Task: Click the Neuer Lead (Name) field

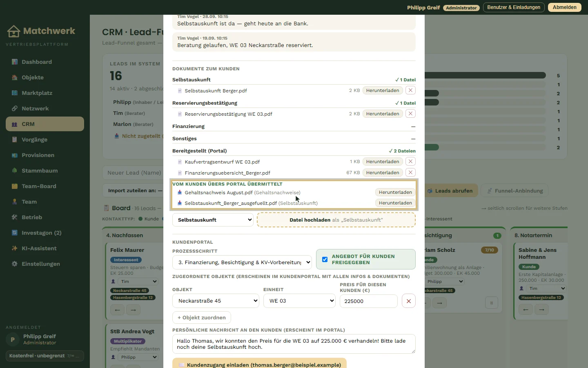Action: tap(133, 173)
